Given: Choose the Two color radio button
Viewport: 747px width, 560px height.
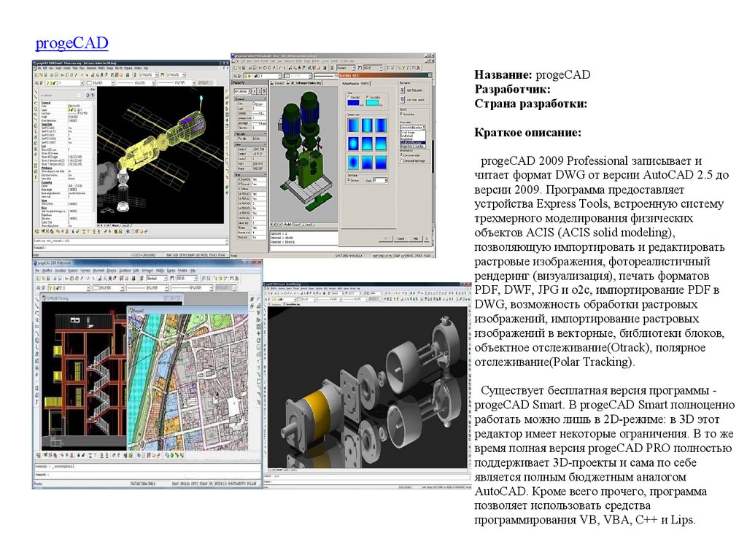Looking at the screenshot, I should pos(368,97).
